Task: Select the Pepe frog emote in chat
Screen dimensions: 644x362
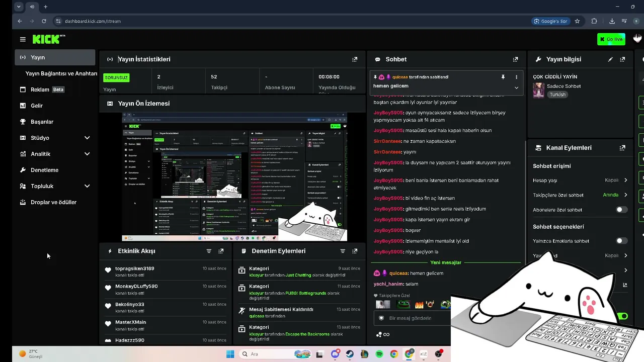Action: coord(403,304)
